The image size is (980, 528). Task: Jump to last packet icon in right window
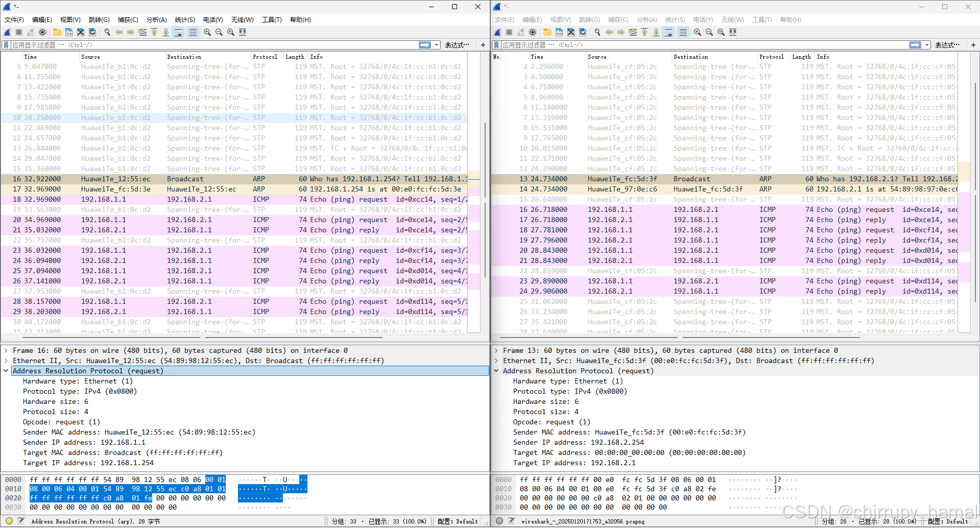[x=656, y=32]
